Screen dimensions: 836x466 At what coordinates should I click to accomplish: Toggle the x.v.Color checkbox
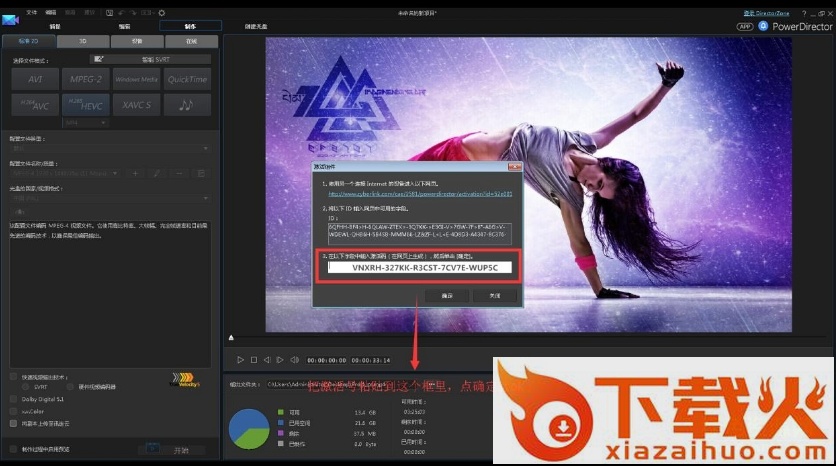click(x=12, y=410)
